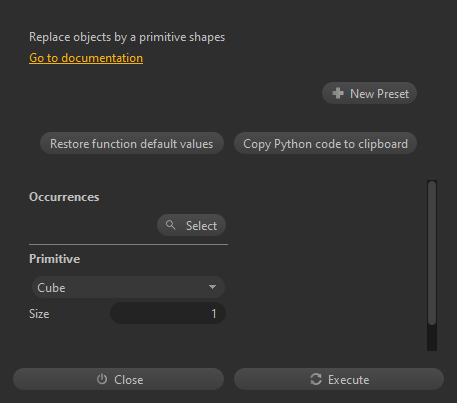Restore function default values

coord(132,143)
